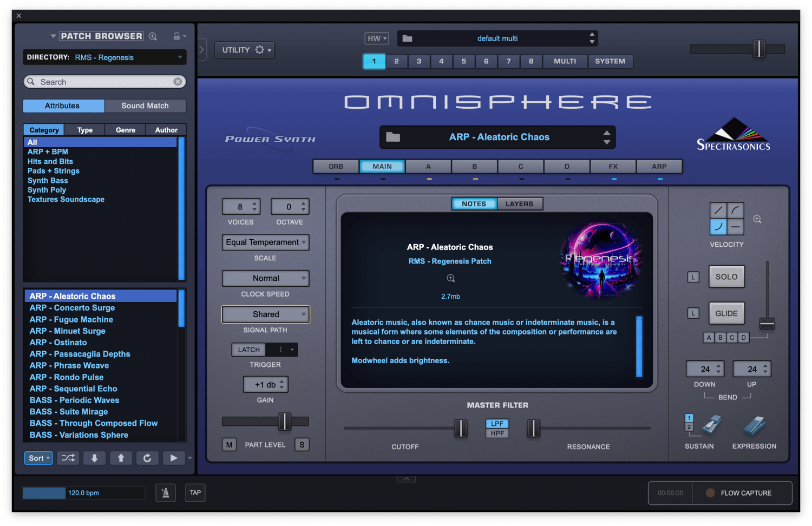Image resolution: width=812 pixels, height=526 pixels.
Task: Open the multi folder browser
Action: 408,38
